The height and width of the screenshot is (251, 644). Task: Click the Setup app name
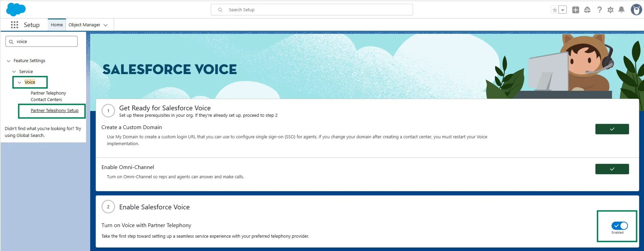32,25
